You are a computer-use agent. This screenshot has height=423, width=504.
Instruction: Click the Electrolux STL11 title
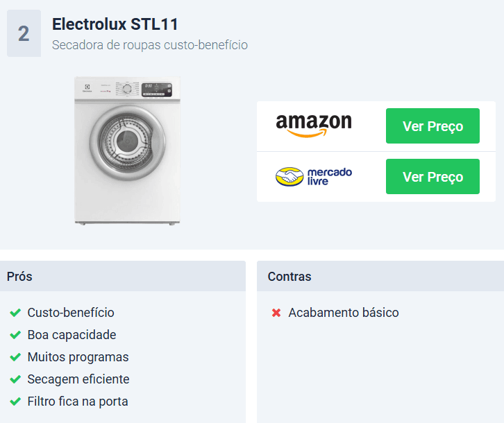[115, 24]
